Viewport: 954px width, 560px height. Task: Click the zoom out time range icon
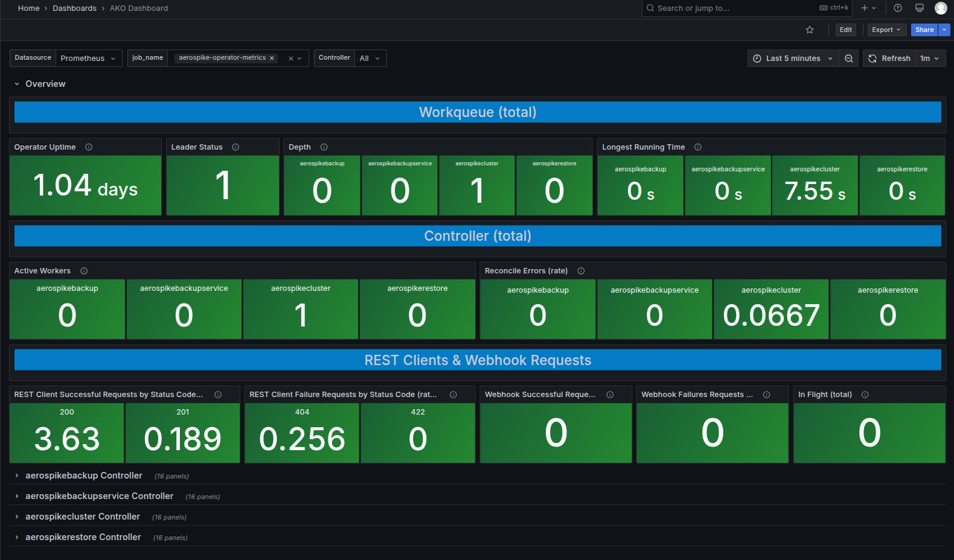tap(848, 59)
